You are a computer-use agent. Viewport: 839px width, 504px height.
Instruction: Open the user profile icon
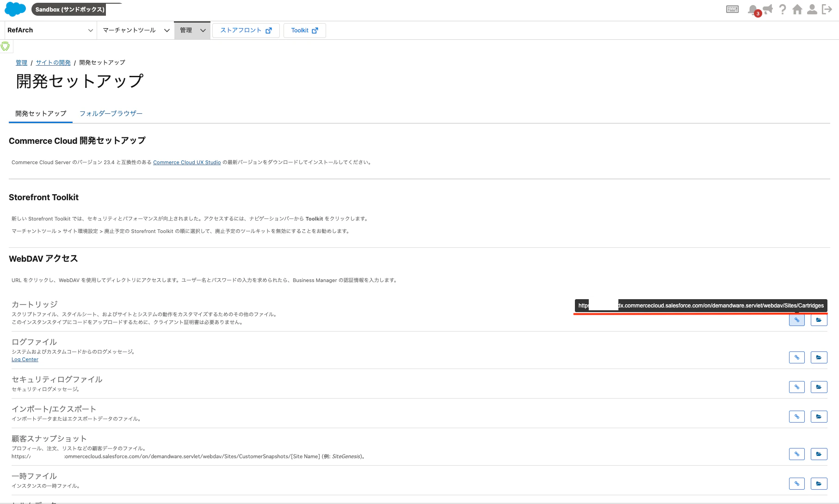[x=812, y=9]
